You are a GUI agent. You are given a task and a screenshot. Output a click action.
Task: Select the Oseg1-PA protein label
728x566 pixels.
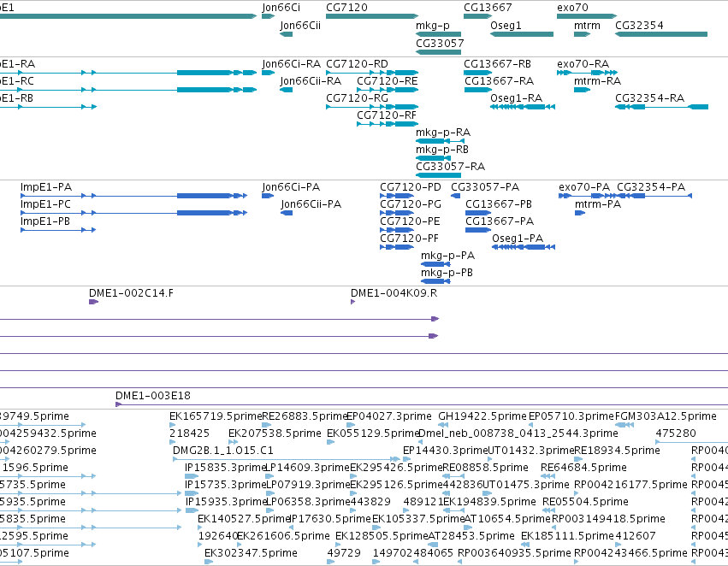[518, 239]
